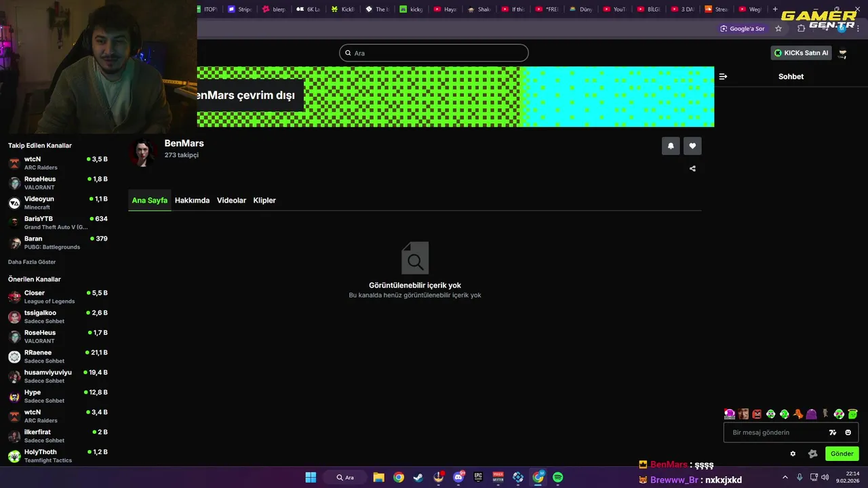Click the Windows taskbar search box
The width and height of the screenshot is (868, 488).
point(345,477)
